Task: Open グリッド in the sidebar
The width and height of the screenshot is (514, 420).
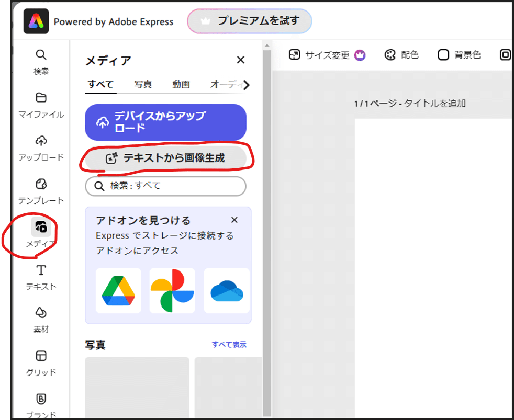Action: click(41, 364)
